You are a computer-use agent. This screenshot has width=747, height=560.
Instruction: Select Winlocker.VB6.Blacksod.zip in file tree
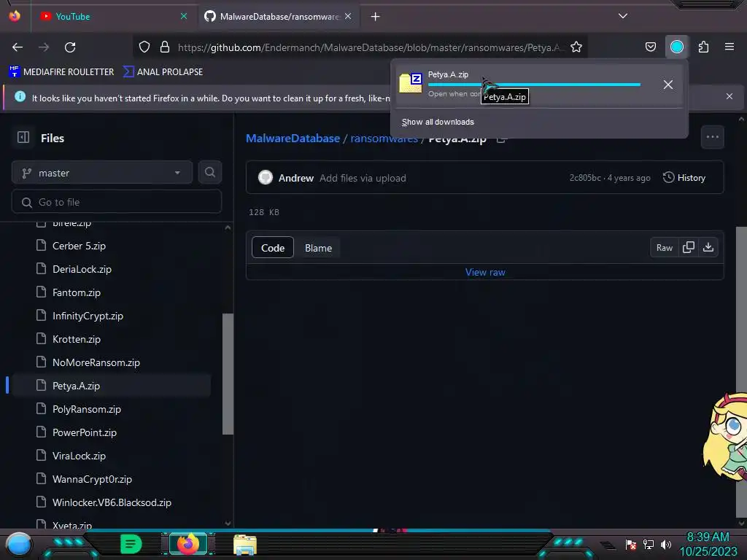[x=111, y=502]
